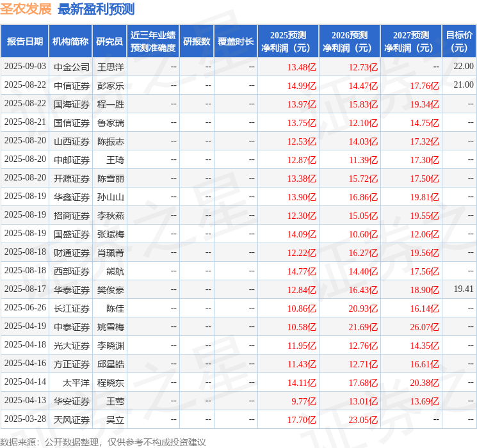
Task: Select the 华泰证券 institution cell
Action: coord(72,289)
